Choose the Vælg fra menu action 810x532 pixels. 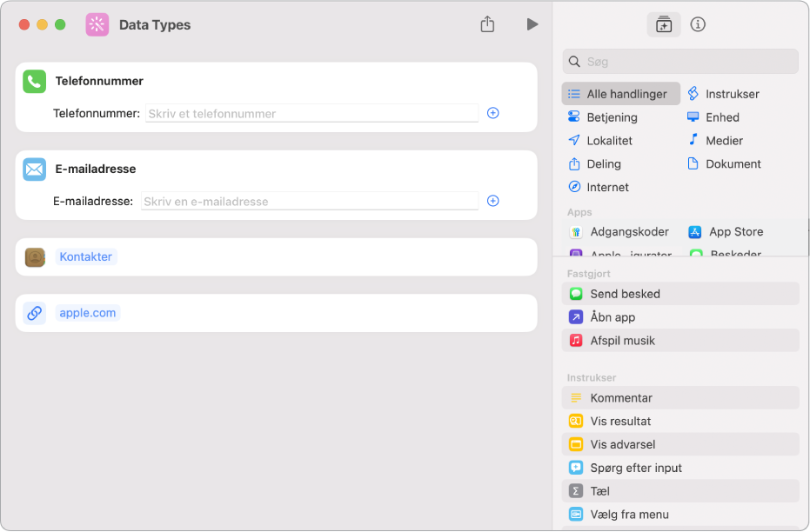coord(680,514)
